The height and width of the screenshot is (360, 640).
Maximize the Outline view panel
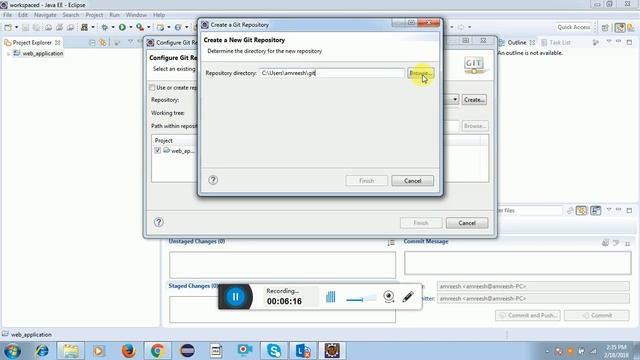click(629, 42)
